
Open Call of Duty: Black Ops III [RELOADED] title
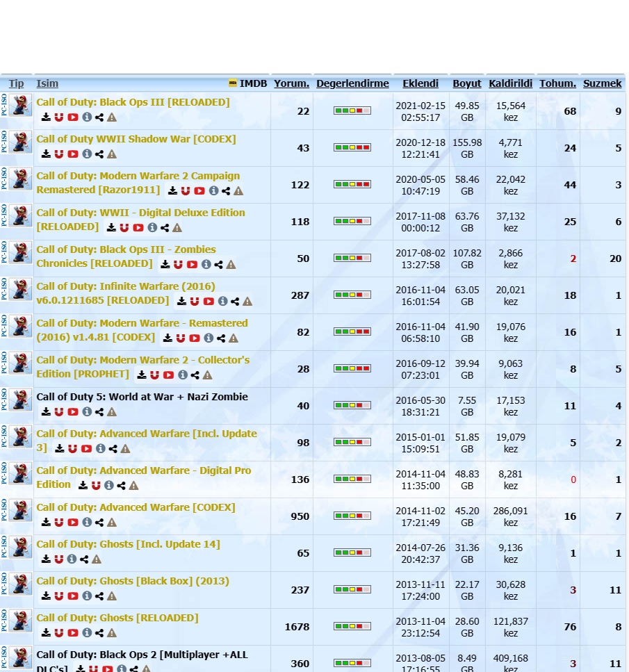[x=133, y=102]
